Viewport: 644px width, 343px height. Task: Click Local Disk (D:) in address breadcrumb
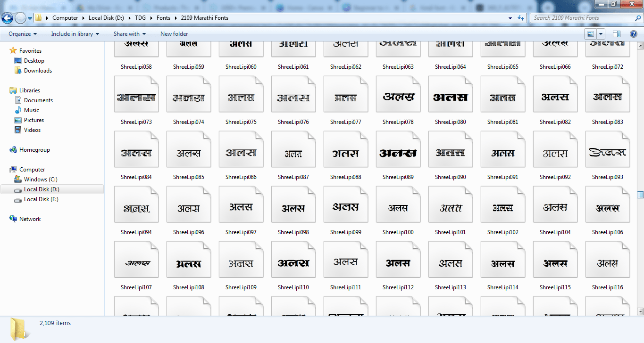coord(107,18)
